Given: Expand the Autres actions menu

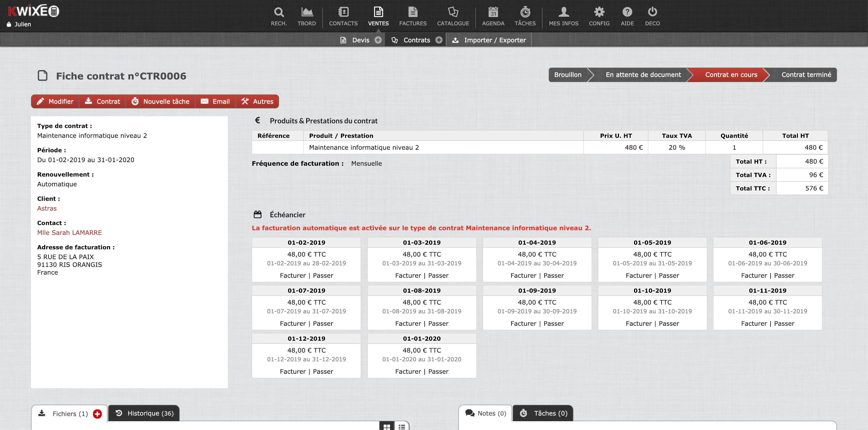Looking at the screenshot, I should pos(258,101).
